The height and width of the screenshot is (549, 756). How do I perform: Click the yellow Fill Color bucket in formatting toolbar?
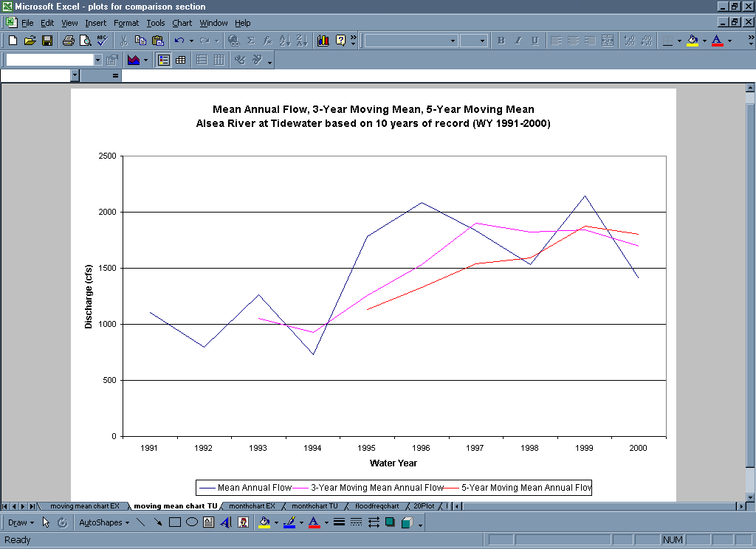click(x=692, y=41)
